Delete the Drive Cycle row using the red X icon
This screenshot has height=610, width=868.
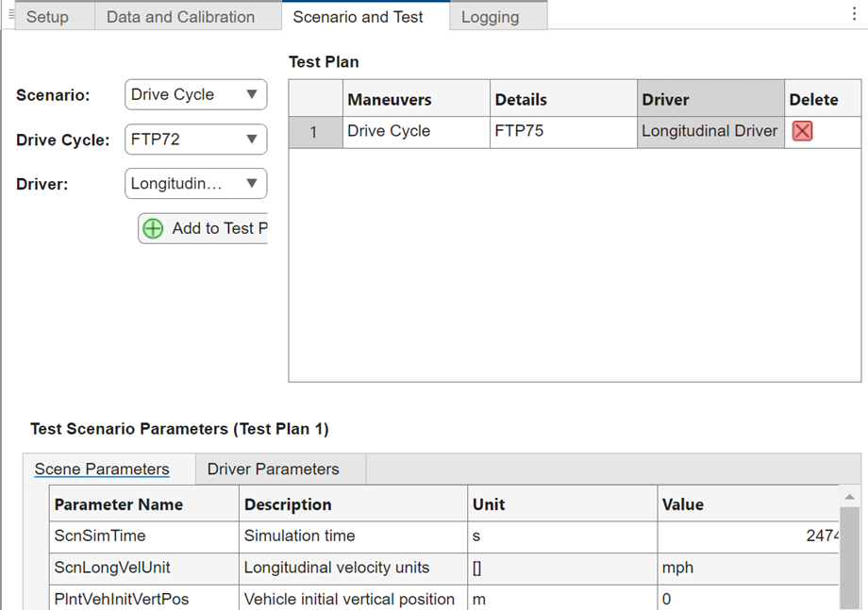[x=803, y=131]
